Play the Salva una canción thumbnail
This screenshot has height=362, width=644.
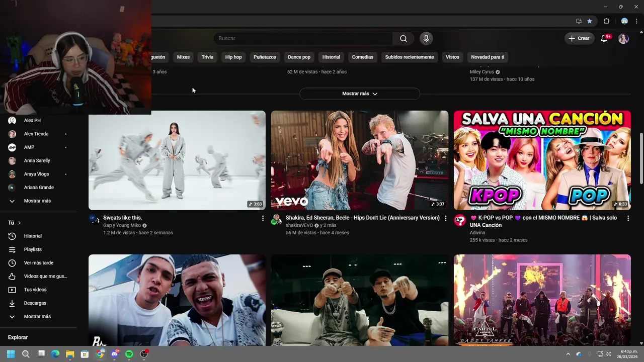(x=542, y=160)
